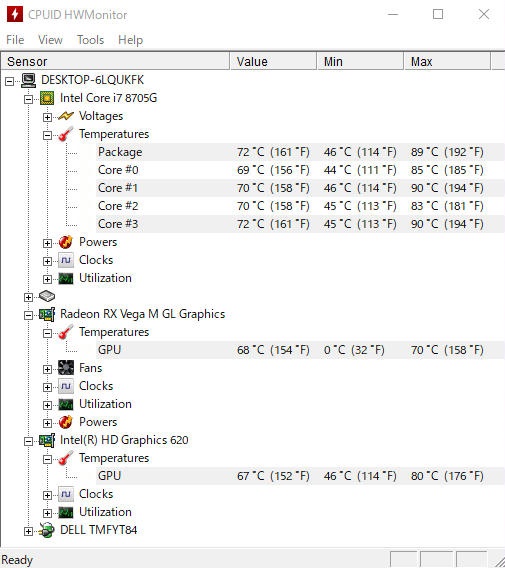Collapse the Intel(R) HD Graphics 620 node
This screenshot has width=505, height=568.
point(28,441)
